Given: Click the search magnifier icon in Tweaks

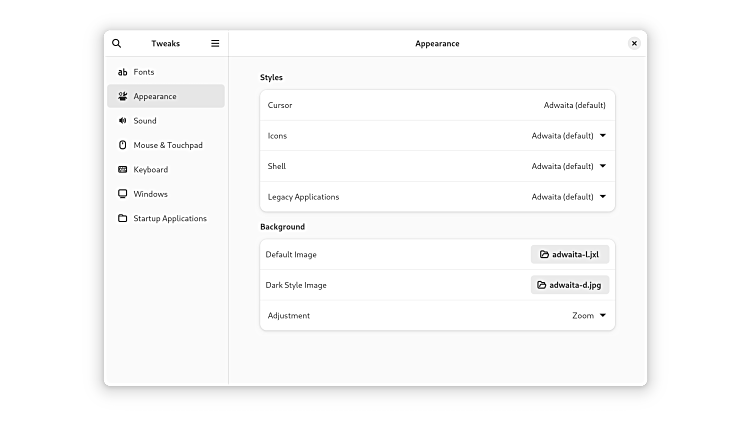Looking at the screenshot, I should 117,44.
